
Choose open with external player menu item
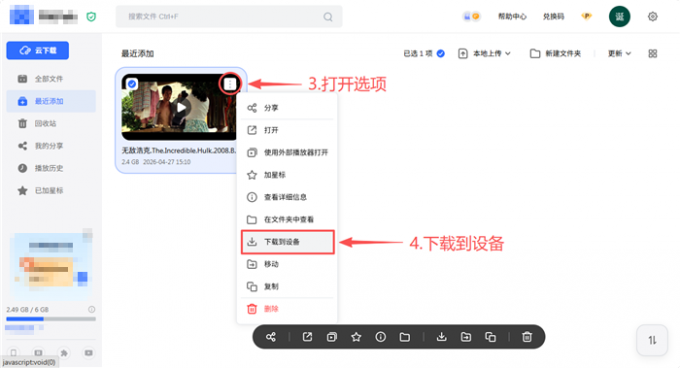(x=287, y=153)
